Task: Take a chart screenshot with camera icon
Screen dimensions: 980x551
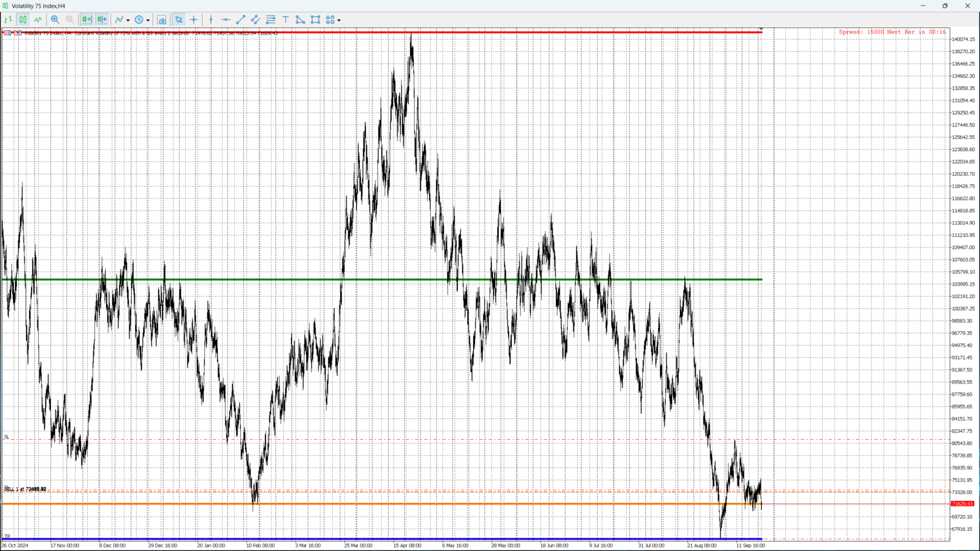Action: point(162,20)
